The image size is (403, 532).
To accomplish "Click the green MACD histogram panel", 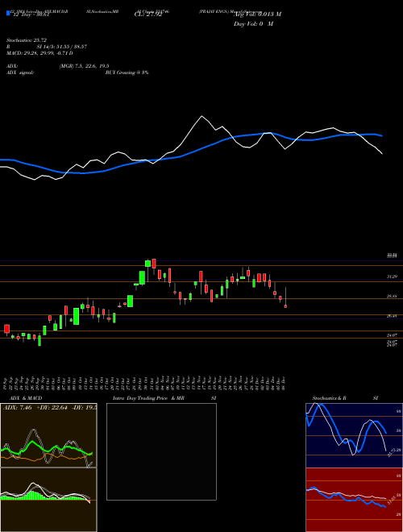I will pyautogui.click(x=48, y=500).
